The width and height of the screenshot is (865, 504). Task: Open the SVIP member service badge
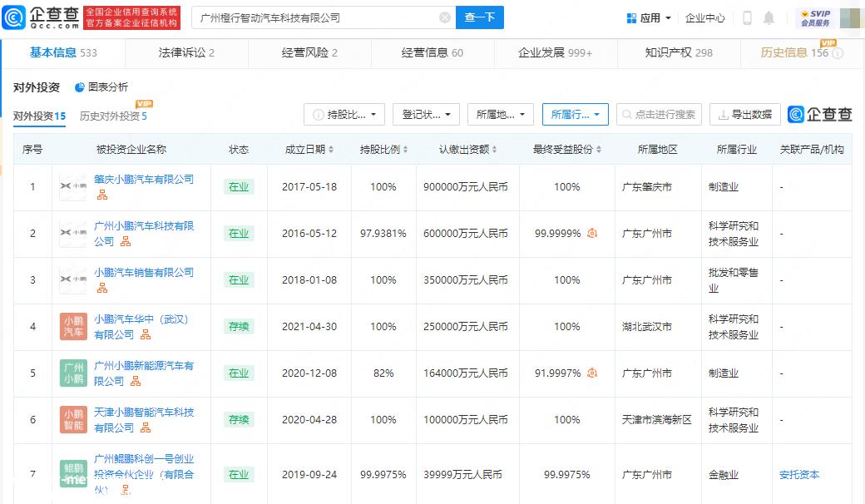pyautogui.click(x=815, y=17)
